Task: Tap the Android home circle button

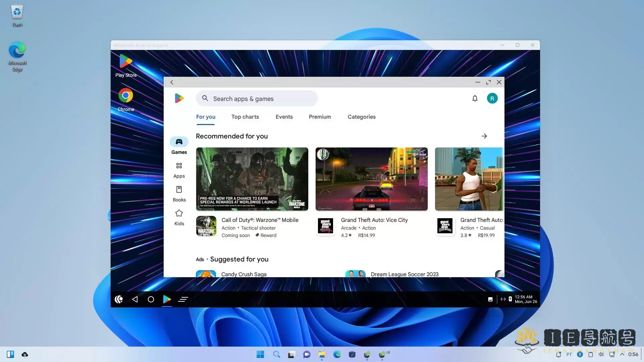Action: pyautogui.click(x=151, y=299)
